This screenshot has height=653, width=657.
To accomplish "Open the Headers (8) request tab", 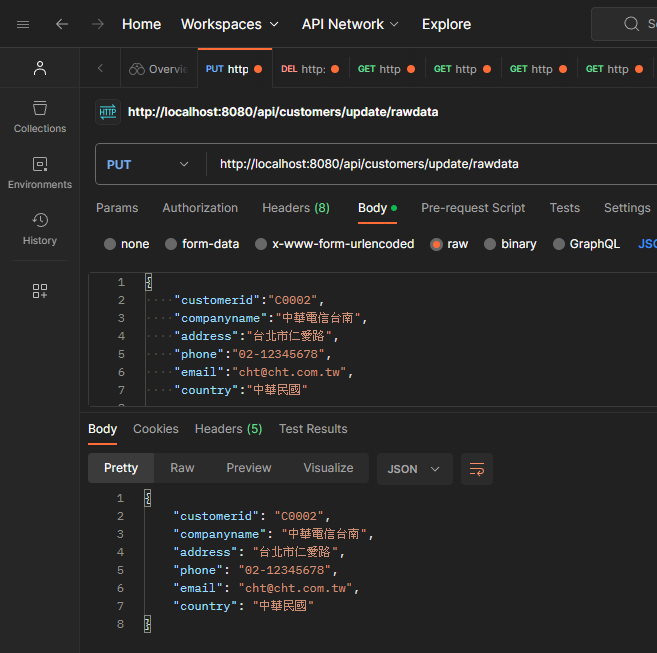I will tap(296, 208).
